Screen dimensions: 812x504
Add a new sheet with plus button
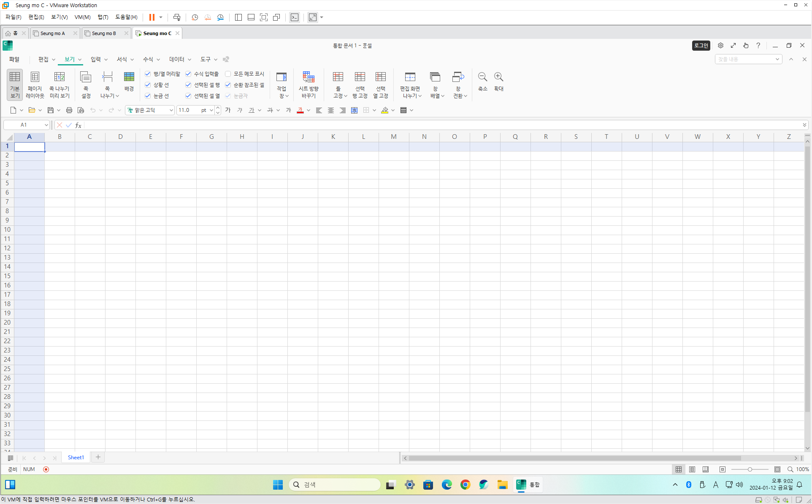pyautogui.click(x=98, y=457)
